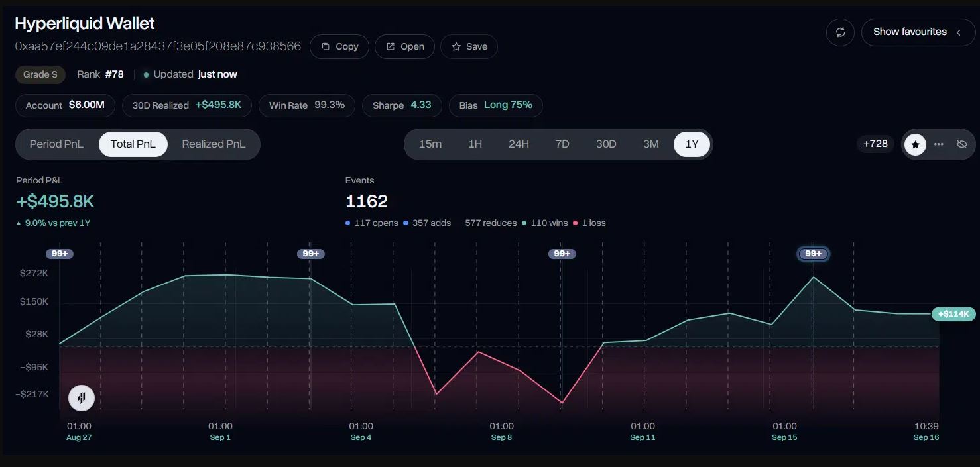Click the +$114K current value label
Screen dimensions: 980x467
953,314
